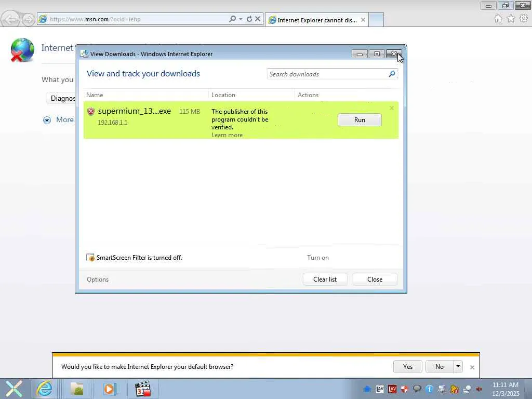Dismiss the default browser notification bar

pos(472,367)
